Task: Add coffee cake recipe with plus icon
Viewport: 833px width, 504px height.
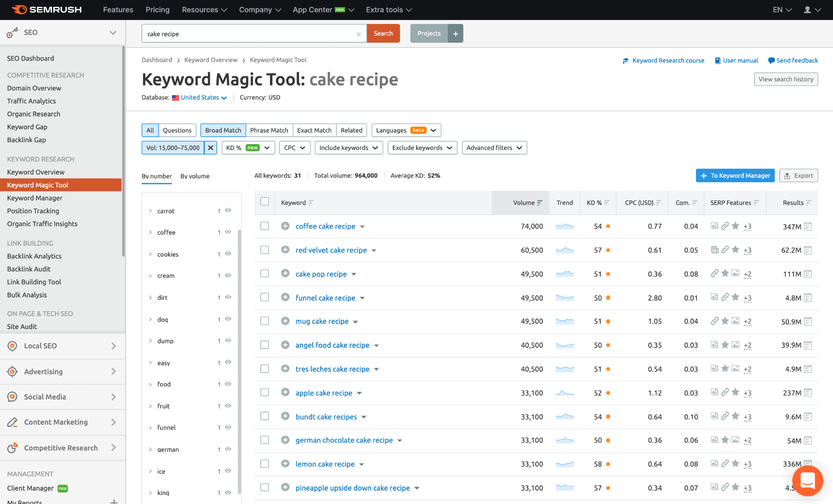Action: click(x=285, y=226)
